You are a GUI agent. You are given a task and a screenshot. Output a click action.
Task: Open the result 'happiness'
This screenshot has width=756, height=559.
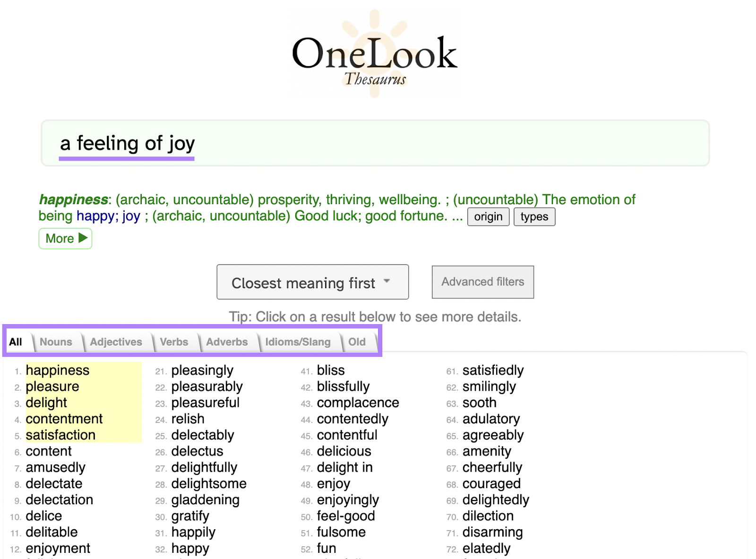click(x=58, y=370)
